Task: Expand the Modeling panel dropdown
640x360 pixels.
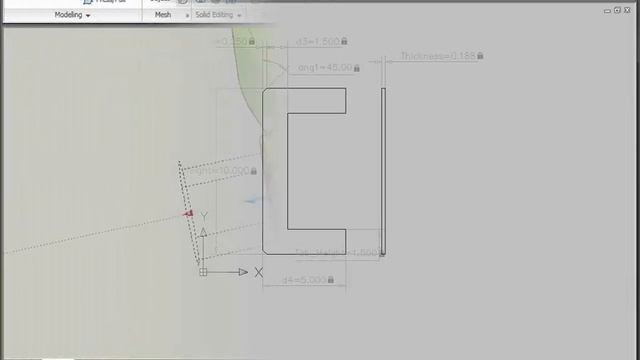Action: (88, 16)
